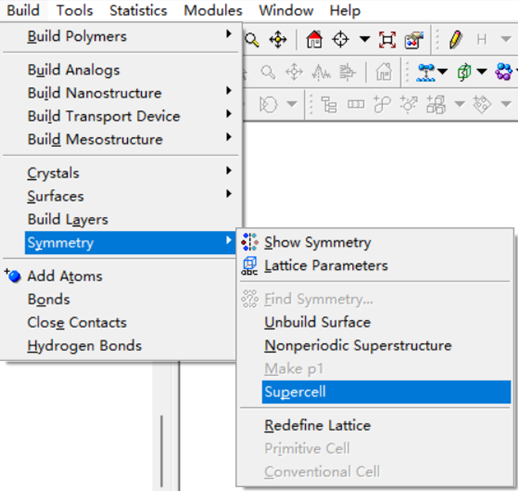The width and height of the screenshot is (518, 491).
Task: Click the greyed-out add-cubes icon
Action: pos(436,104)
